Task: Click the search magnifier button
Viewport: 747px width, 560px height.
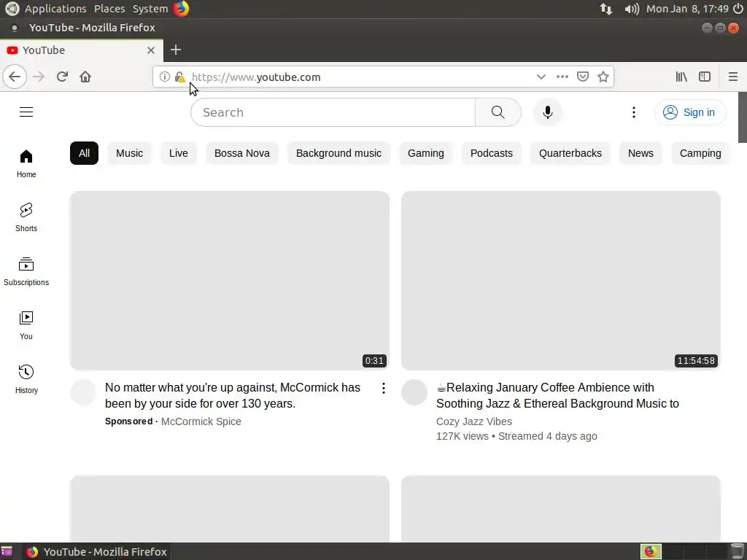Action: pos(498,112)
